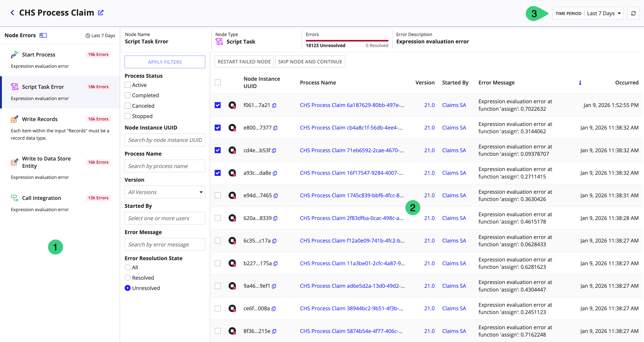Open the All Versions dropdown
The height and width of the screenshot is (342, 644).
pos(165,192)
